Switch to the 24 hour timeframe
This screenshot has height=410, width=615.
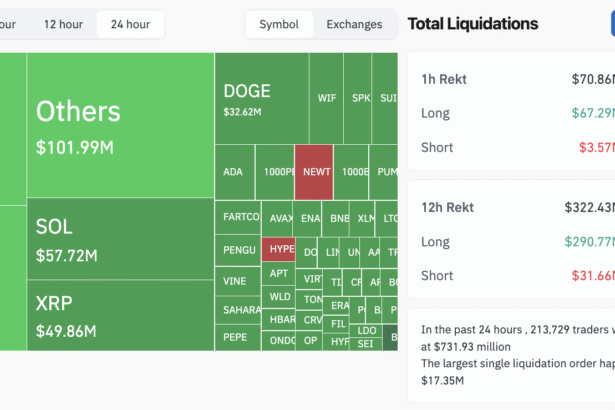130,24
